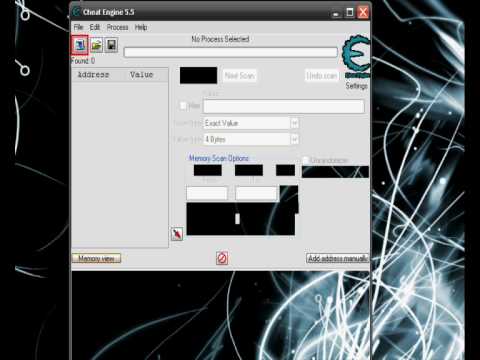Click the Value column header
Image resolution: width=480 pixels, height=360 pixels.
142,75
